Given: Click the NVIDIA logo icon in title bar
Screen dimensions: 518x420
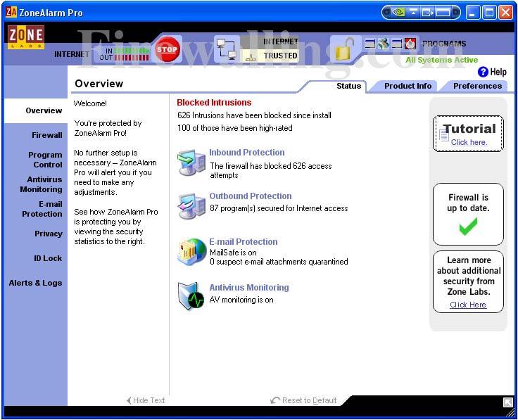Looking at the screenshot, I should (x=399, y=13).
